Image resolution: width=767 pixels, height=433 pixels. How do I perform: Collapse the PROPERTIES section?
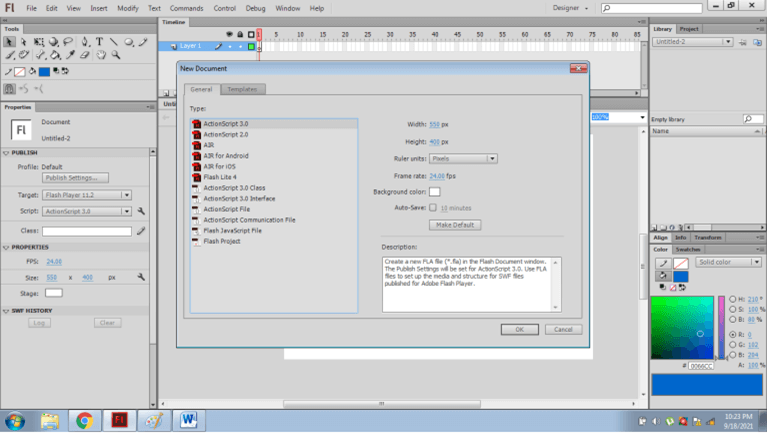pos(6,248)
